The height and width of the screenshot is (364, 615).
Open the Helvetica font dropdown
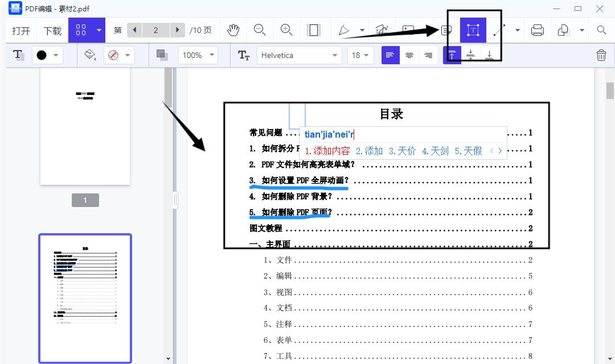point(300,55)
